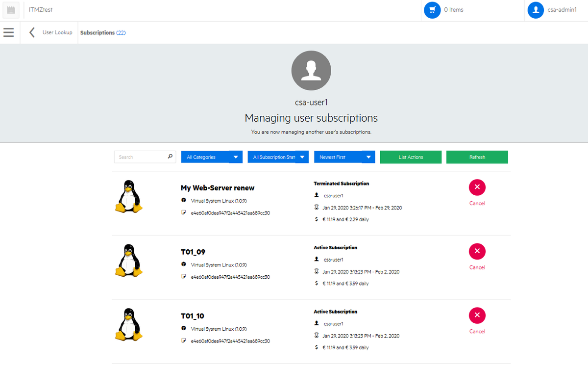Click the dollar icon in T01_10 row
Image resolution: width=588 pixels, height=367 pixels.
[317, 347]
